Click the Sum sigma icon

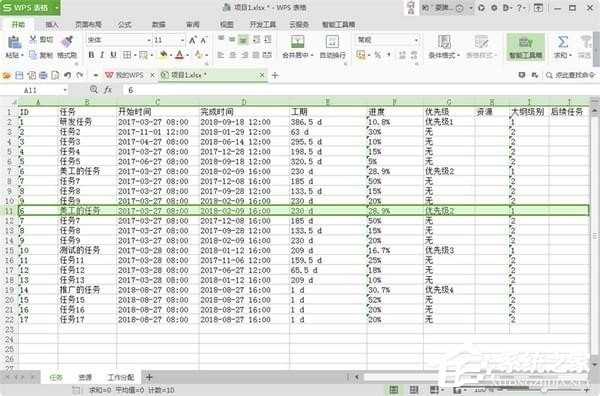point(562,42)
